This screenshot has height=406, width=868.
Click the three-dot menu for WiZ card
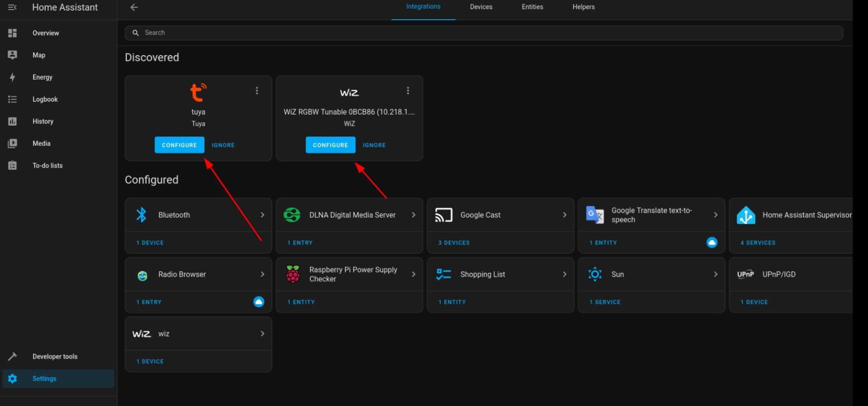click(x=408, y=91)
